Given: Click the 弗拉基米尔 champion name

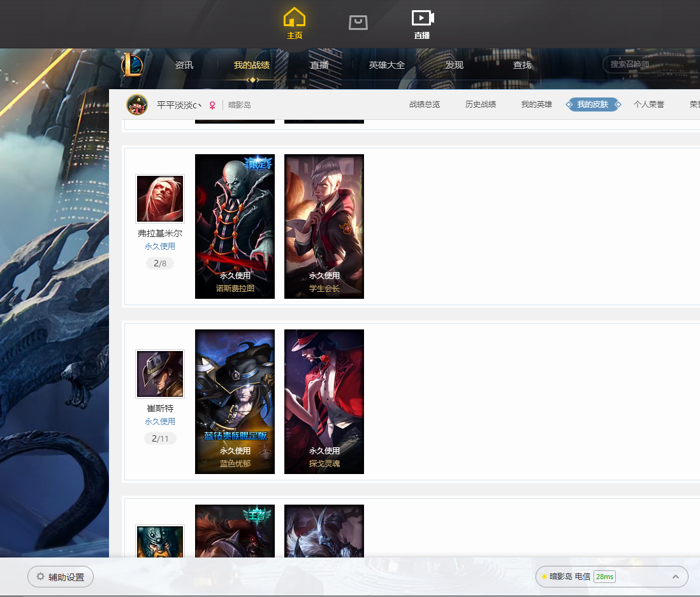Looking at the screenshot, I should pyautogui.click(x=160, y=233).
